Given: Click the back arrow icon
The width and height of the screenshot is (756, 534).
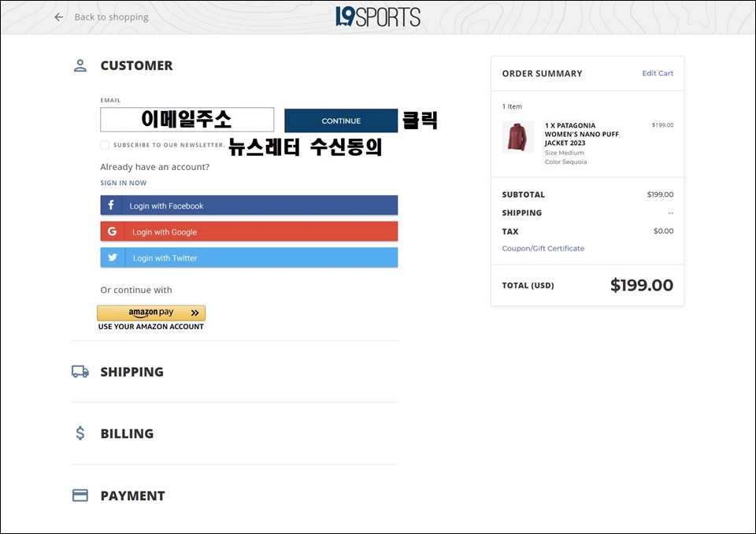Looking at the screenshot, I should 59,17.
